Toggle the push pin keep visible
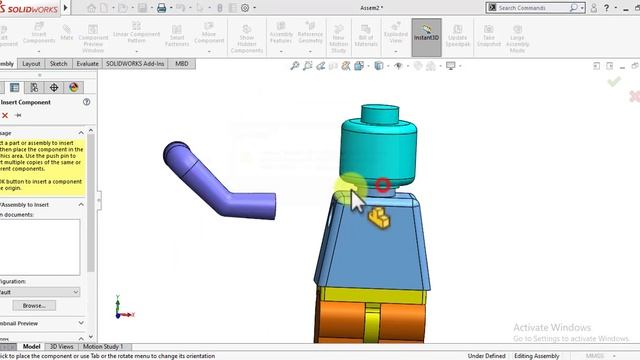 tap(18, 116)
